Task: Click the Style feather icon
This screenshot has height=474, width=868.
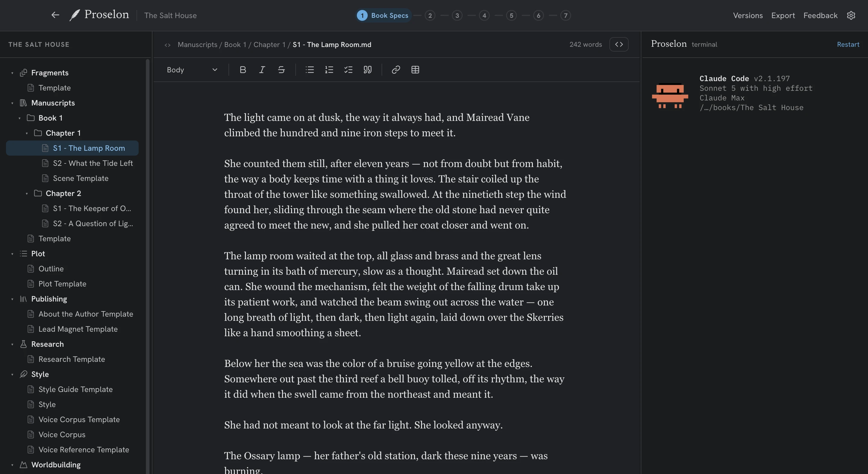Action: (x=23, y=374)
